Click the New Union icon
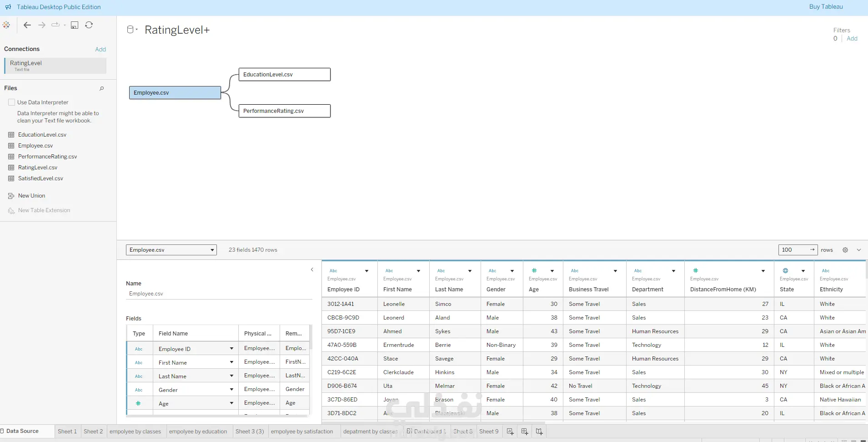Screen dimensions: 868x442 coord(11,196)
